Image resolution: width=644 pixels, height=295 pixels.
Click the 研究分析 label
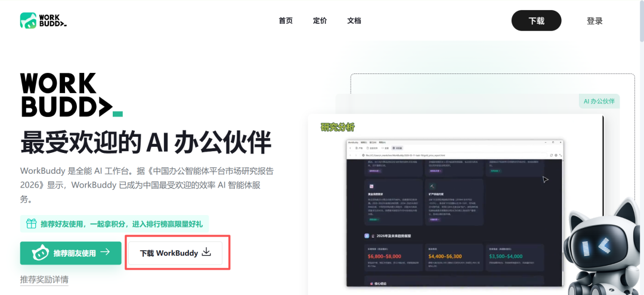[337, 127]
